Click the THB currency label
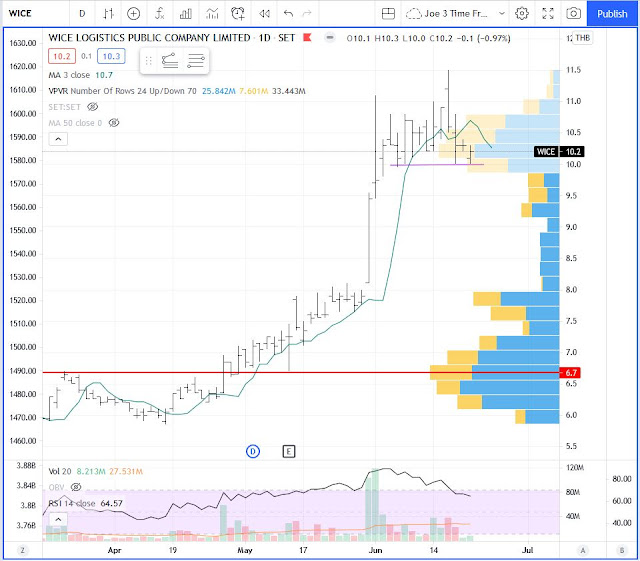The image size is (640, 561). [x=582, y=38]
